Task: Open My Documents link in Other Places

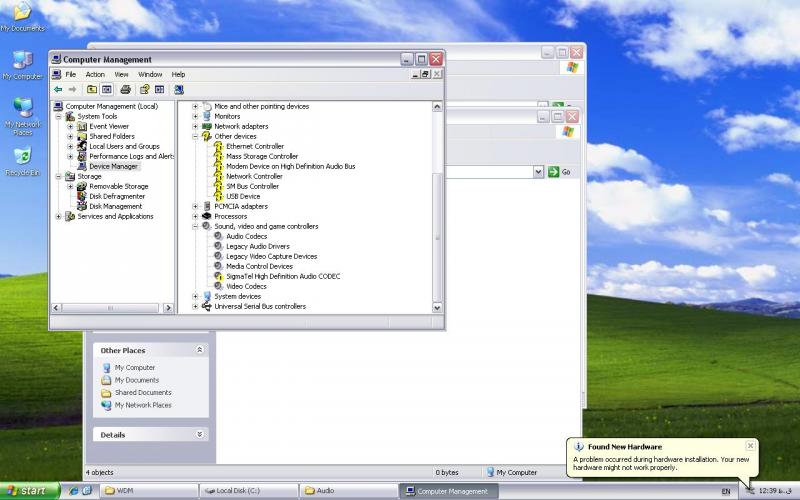Action: (137, 380)
